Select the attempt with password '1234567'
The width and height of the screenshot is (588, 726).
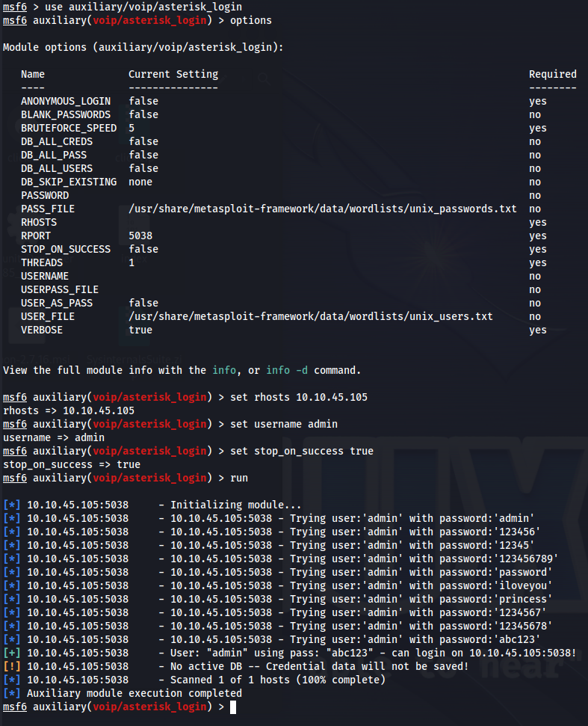click(275, 612)
